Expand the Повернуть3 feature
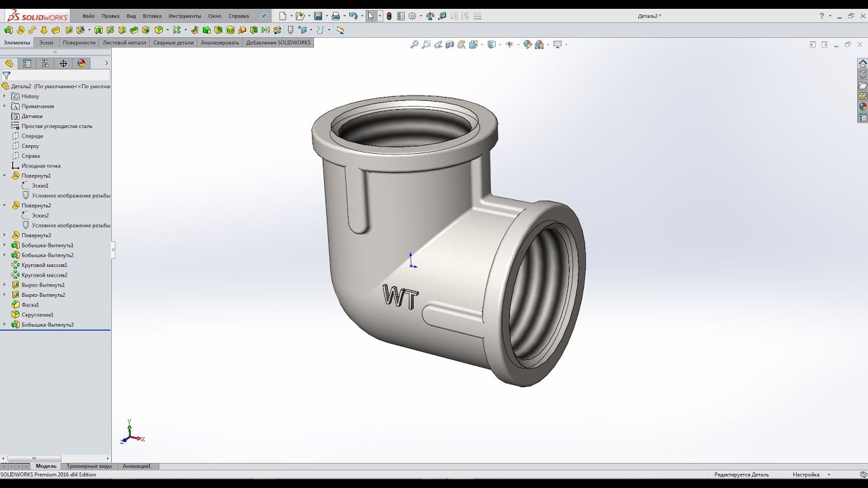This screenshot has height=488, width=868. coord(5,235)
